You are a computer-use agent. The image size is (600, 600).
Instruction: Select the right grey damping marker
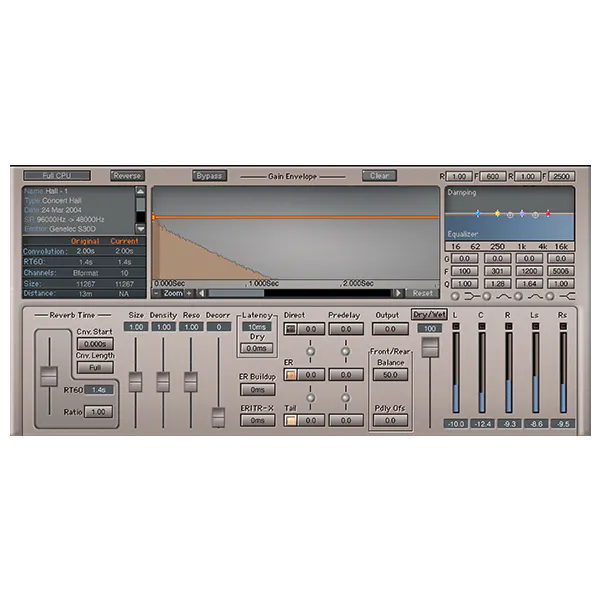pos(535,215)
